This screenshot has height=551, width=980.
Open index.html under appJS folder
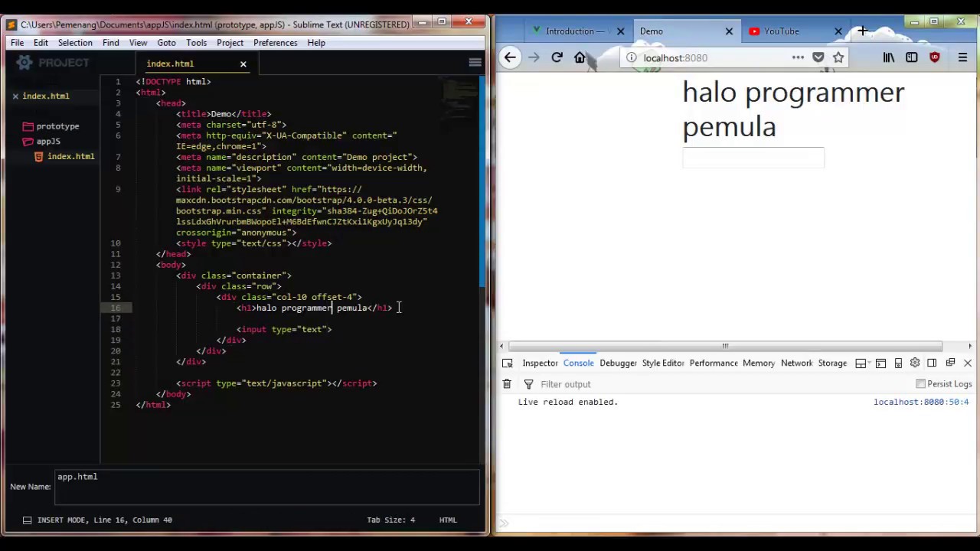tap(70, 156)
